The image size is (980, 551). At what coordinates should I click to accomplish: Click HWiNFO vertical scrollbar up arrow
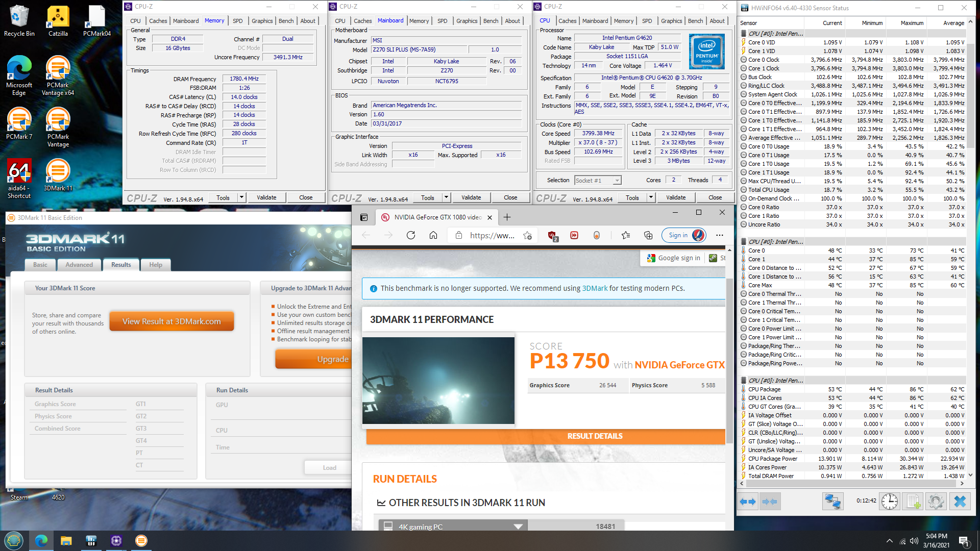pos(970,21)
